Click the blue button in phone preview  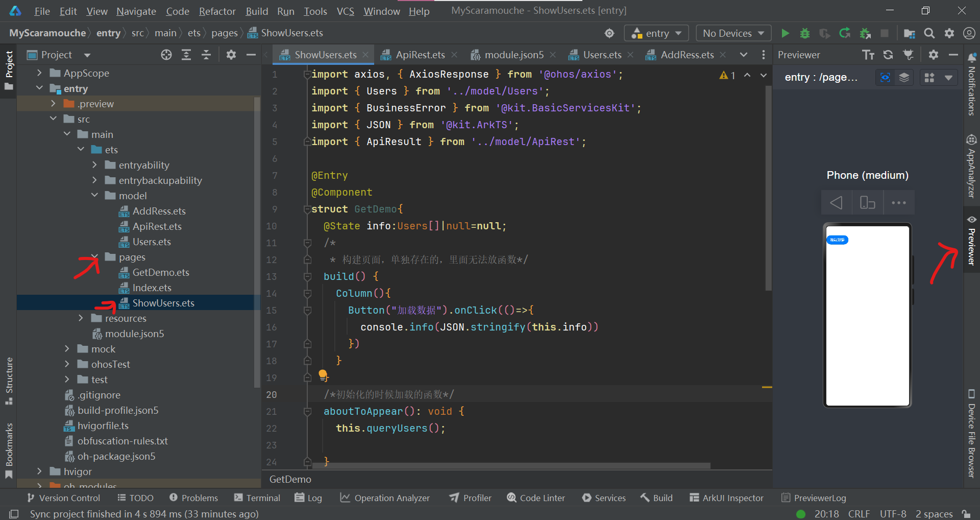tap(838, 240)
